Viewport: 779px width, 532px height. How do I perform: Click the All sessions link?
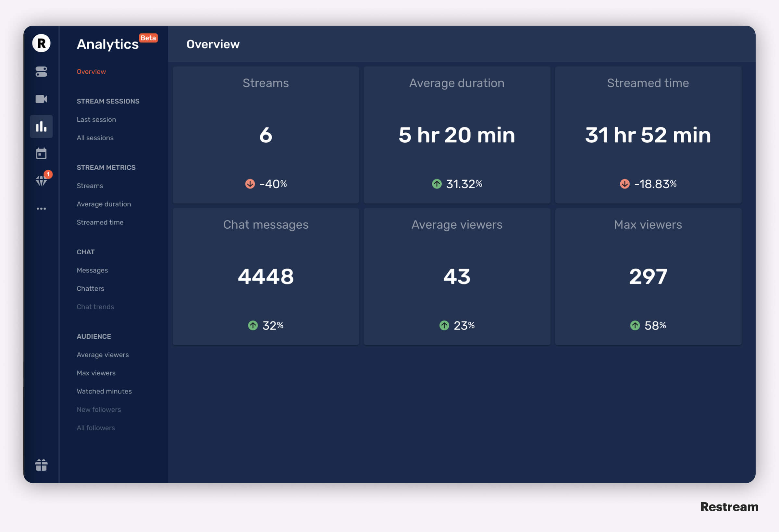[94, 137]
